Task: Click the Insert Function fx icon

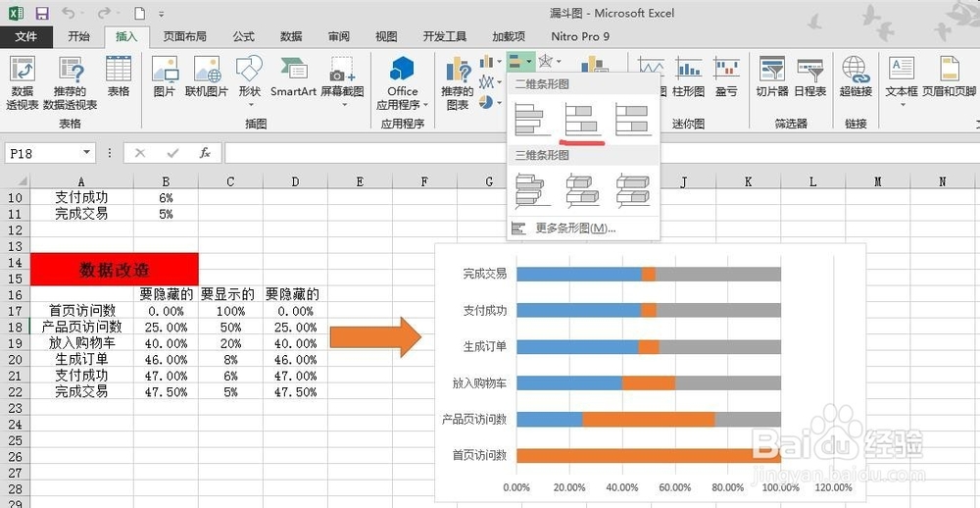Action: click(x=205, y=153)
